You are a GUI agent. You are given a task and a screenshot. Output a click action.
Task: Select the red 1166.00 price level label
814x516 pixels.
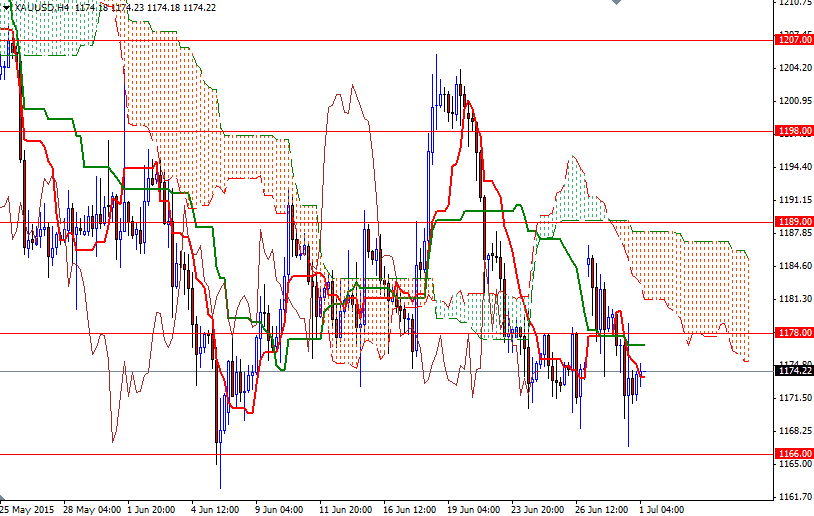pos(793,454)
